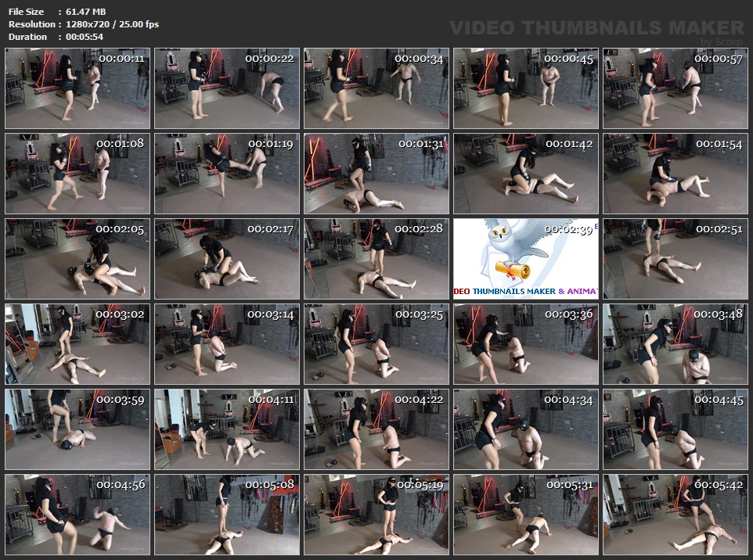
Task: Click the last thumbnail stamped 00:05:42
Action: click(x=676, y=515)
